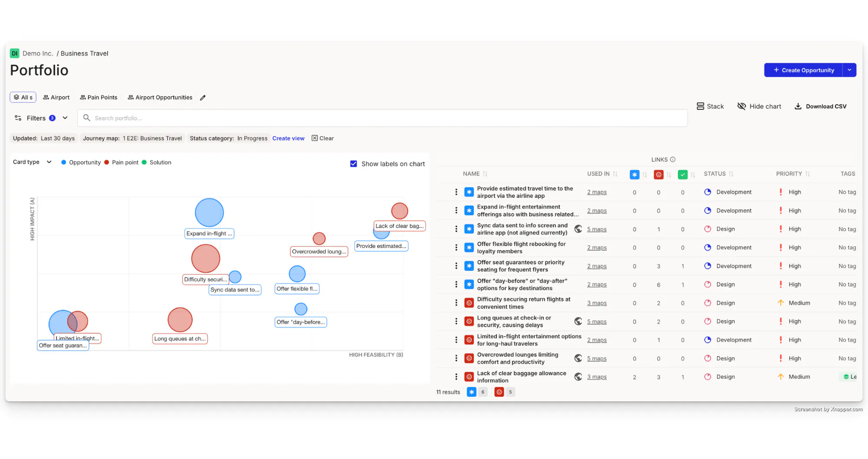This screenshot has width=868, height=459.
Task: Toggle Opportunity legend item
Action: (81, 162)
